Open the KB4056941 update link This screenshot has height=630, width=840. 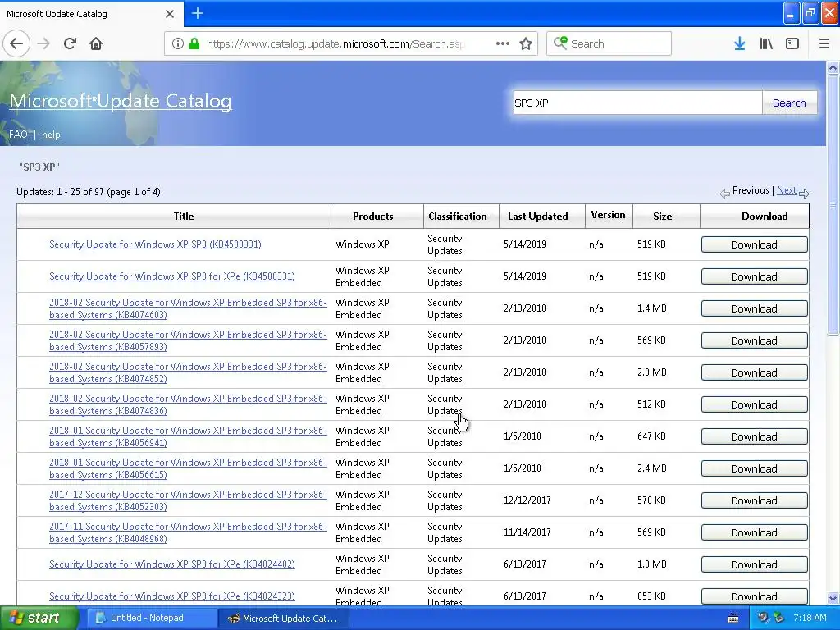[188, 436]
